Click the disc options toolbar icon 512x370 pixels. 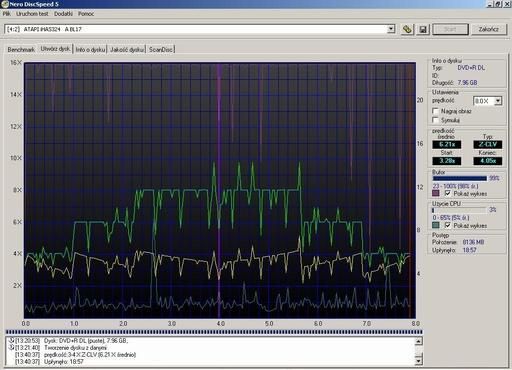pyautogui.click(x=407, y=29)
